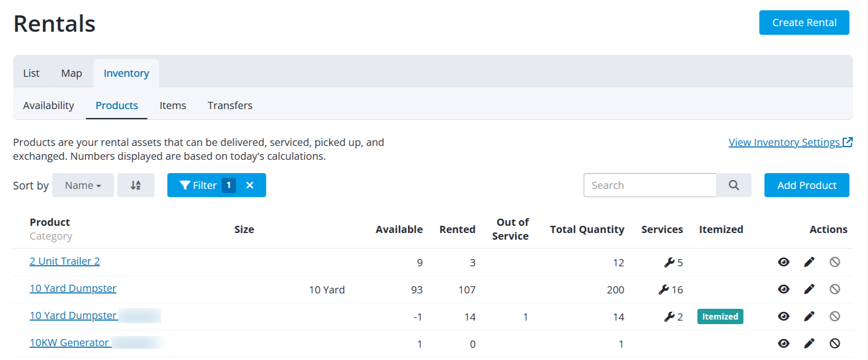
Task: Edit the itemized 10 Yard Dumpster product
Action: 809,316
